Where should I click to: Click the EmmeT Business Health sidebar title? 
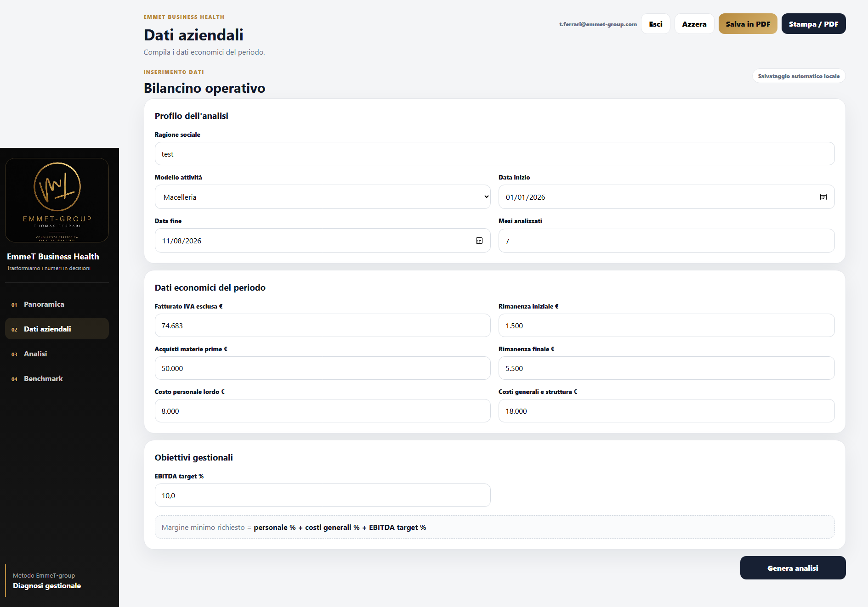pyautogui.click(x=53, y=257)
